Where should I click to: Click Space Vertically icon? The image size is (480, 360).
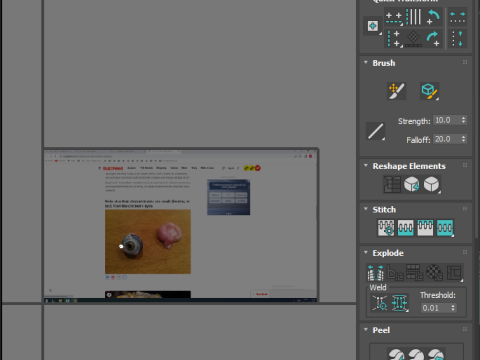tap(457, 38)
